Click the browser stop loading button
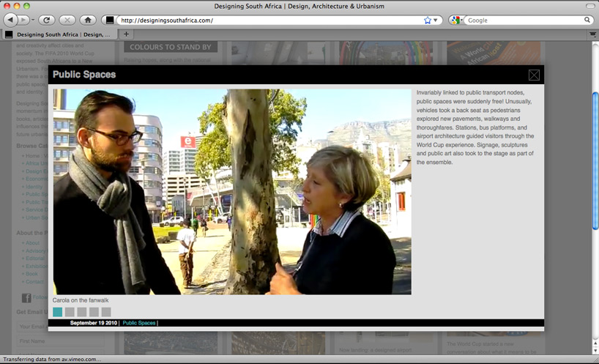599x364 pixels. click(67, 20)
